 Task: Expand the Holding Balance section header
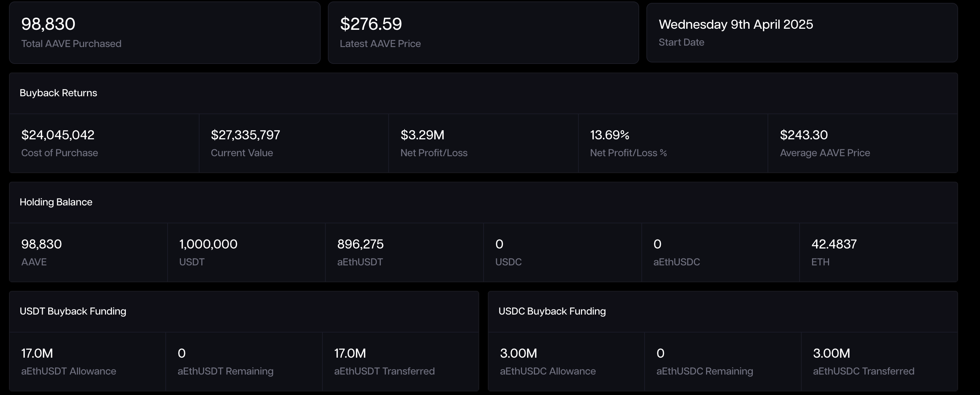pos(56,202)
